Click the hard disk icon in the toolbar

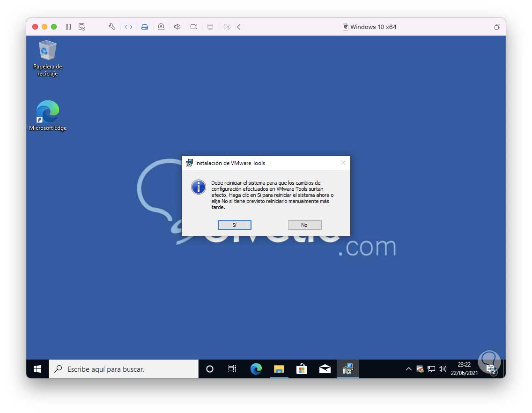pos(145,27)
